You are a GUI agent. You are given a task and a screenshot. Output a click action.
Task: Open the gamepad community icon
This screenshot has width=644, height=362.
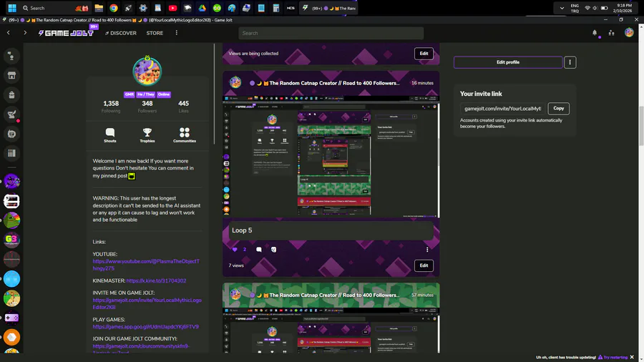(x=11, y=318)
